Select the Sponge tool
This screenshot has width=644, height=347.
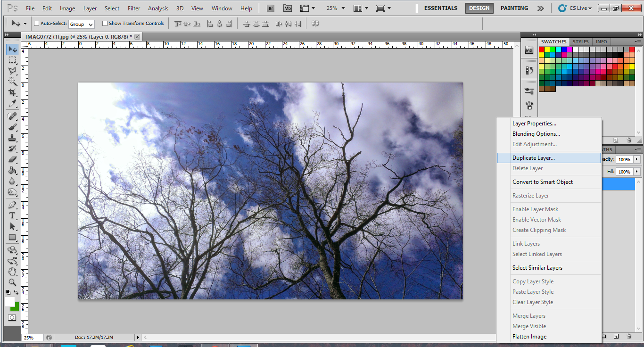click(x=12, y=192)
